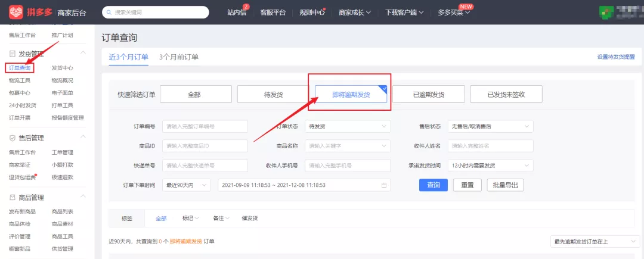This screenshot has width=644, height=259.
Task: Open the 售后状态 dropdown
Action: coord(490,126)
